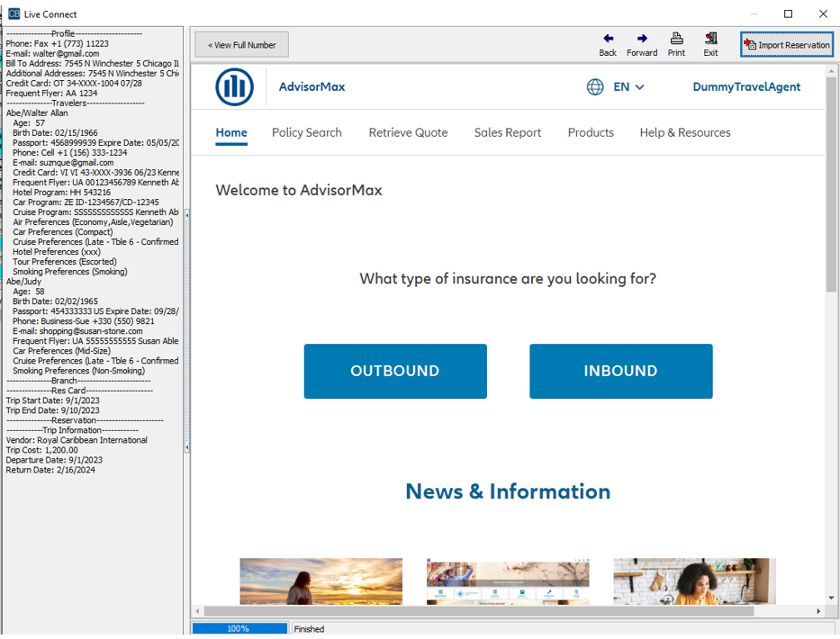Open Help & Resources tab
The height and width of the screenshot is (639, 840).
tap(685, 133)
